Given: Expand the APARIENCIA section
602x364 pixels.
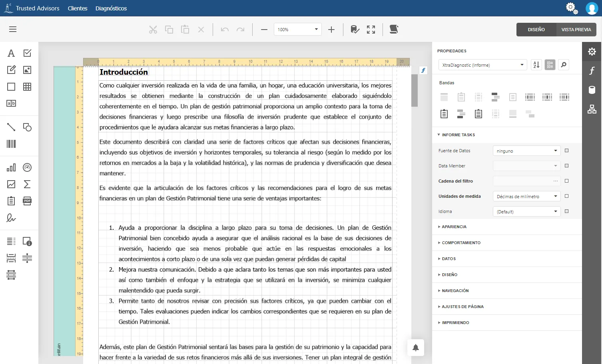Looking at the screenshot, I should pyautogui.click(x=454, y=227).
